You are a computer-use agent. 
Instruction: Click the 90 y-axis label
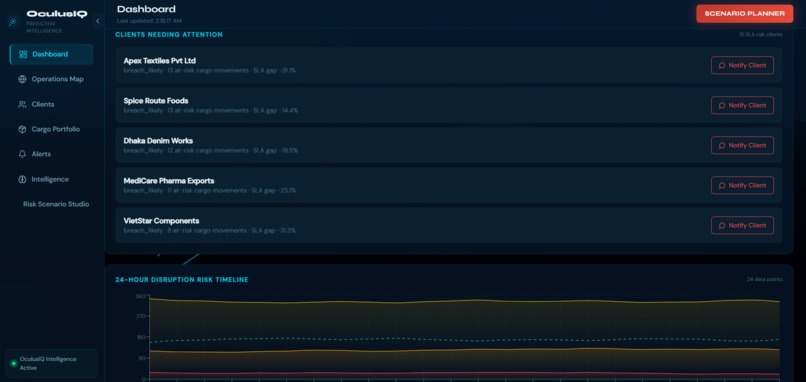click(x=141, y=358)
